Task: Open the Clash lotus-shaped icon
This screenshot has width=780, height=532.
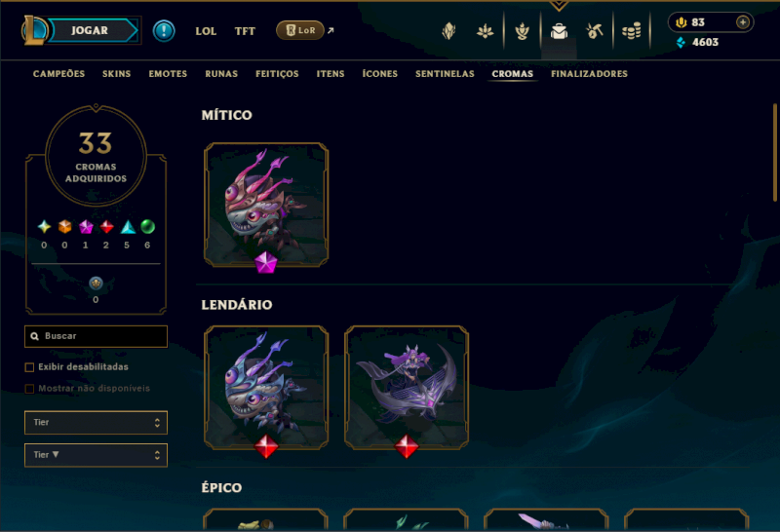Action: (485, 31)
